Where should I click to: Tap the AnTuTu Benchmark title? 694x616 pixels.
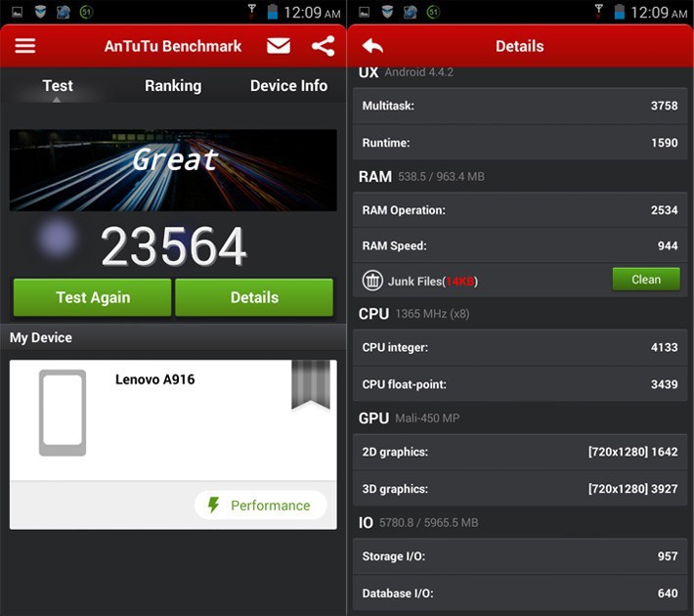coord(173,46)
